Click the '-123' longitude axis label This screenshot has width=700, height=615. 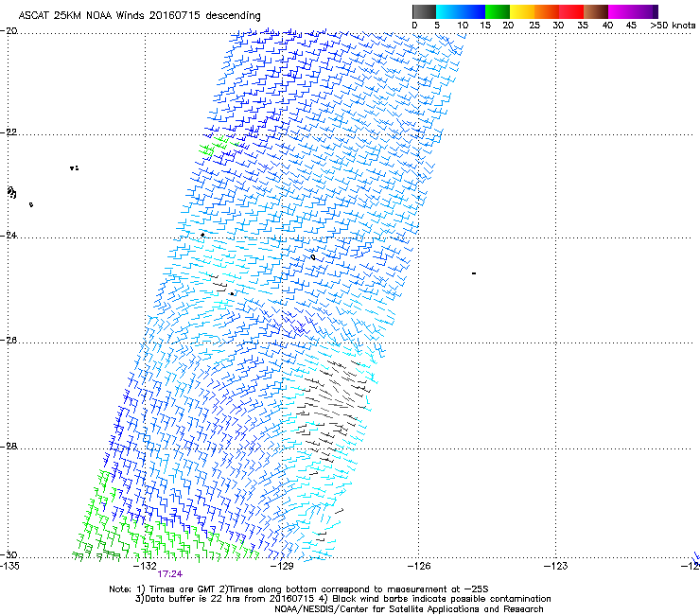pyautogui.click(x=555, y=566)
